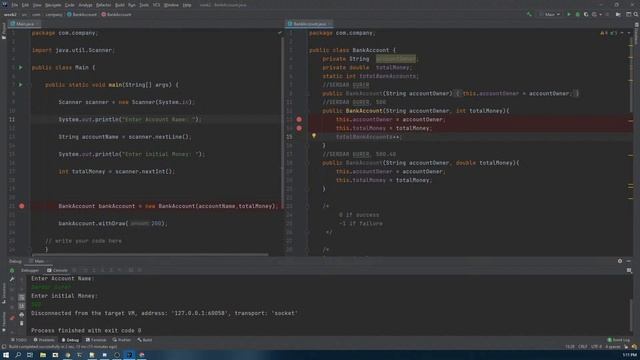Open the View menu
This screenshot has height=360, width=640.
pyautogui.click(x=37, y=5)
